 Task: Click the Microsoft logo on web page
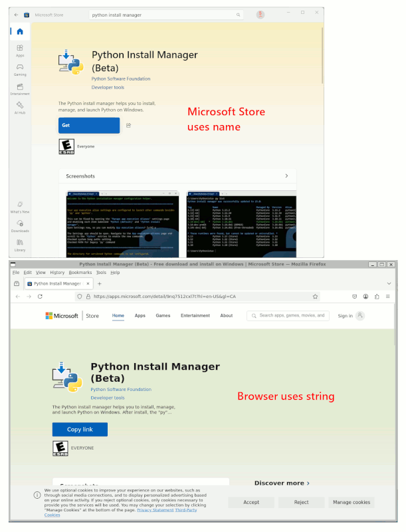(62, 316)
